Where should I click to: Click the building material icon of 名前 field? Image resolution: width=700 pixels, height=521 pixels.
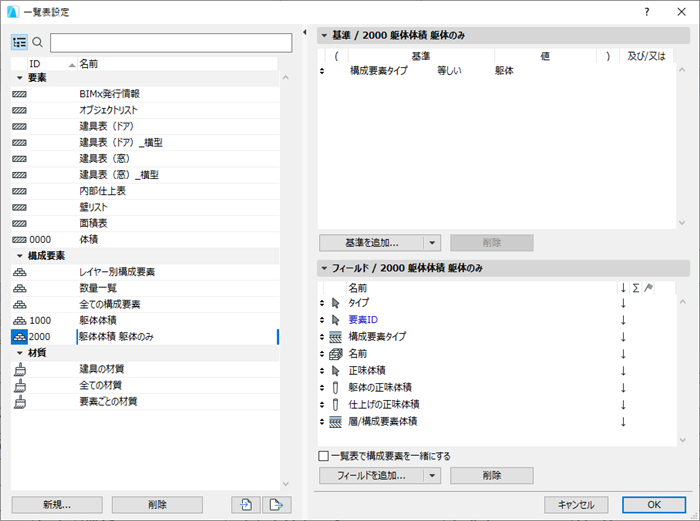[x=335, y=354]
